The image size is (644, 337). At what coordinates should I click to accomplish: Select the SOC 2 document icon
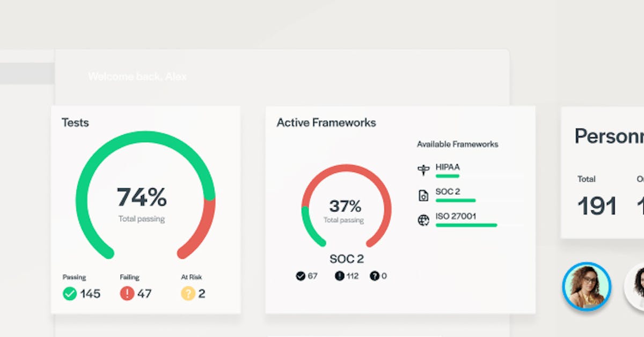[423, 194]
